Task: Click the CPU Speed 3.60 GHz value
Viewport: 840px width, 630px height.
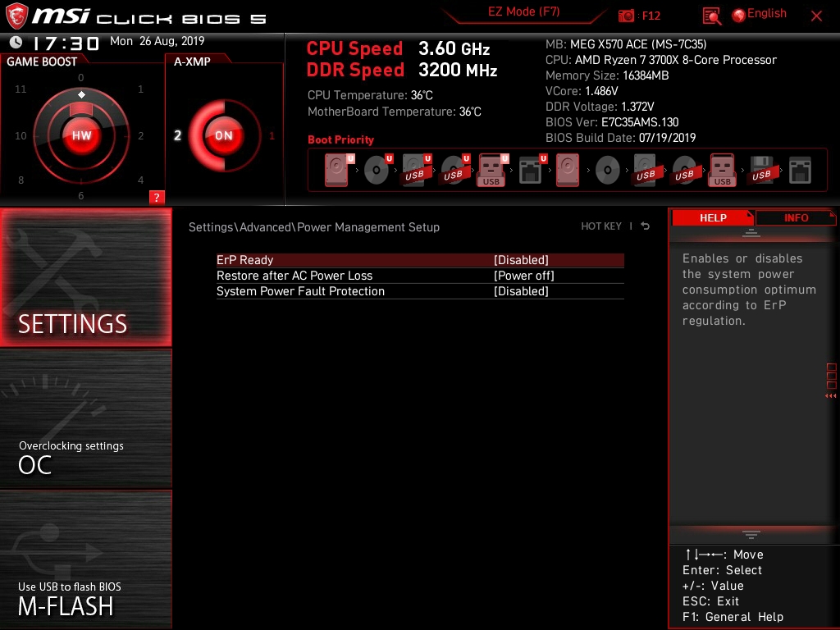Action: (454, 48)
